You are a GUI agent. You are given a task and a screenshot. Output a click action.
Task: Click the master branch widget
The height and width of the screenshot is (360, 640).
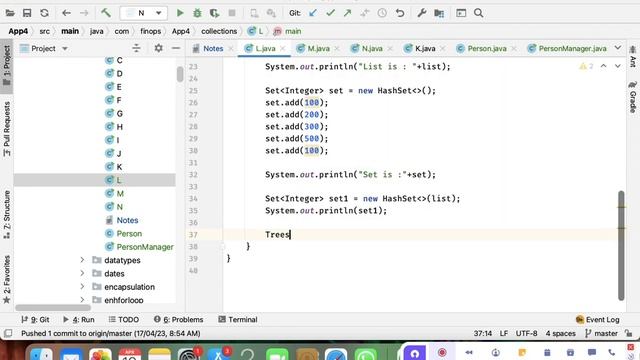point(602,333)
